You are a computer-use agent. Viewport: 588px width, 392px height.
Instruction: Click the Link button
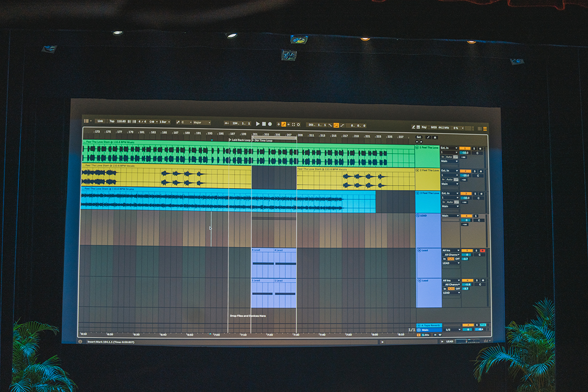(x=100, y=121)
